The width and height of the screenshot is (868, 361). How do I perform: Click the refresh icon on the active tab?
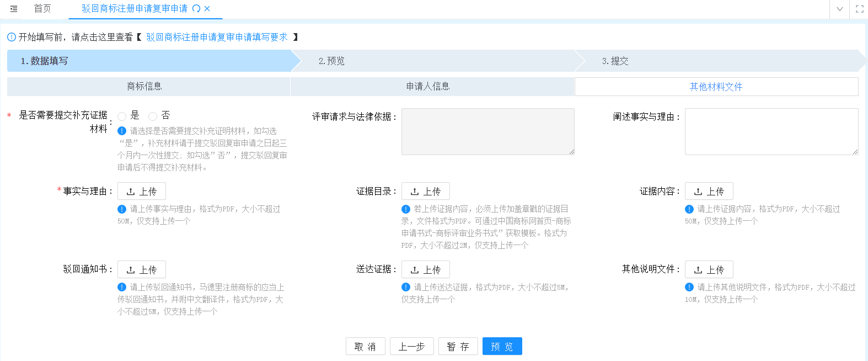(196, 9)
